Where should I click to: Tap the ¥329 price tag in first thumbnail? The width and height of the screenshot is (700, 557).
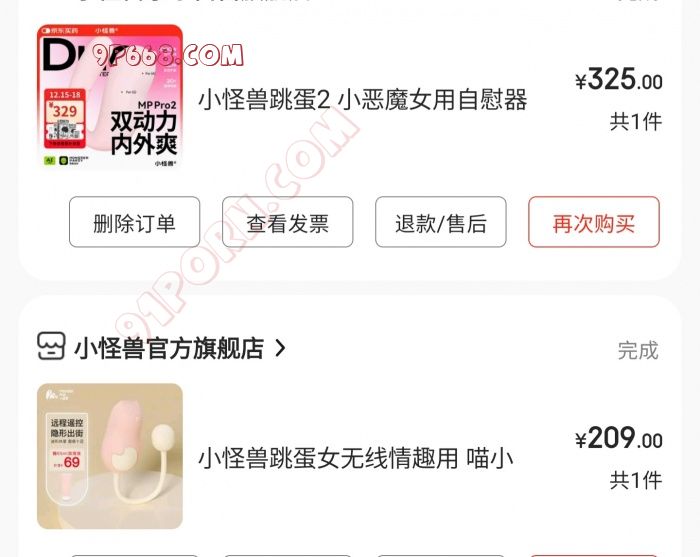pos(65,111)
